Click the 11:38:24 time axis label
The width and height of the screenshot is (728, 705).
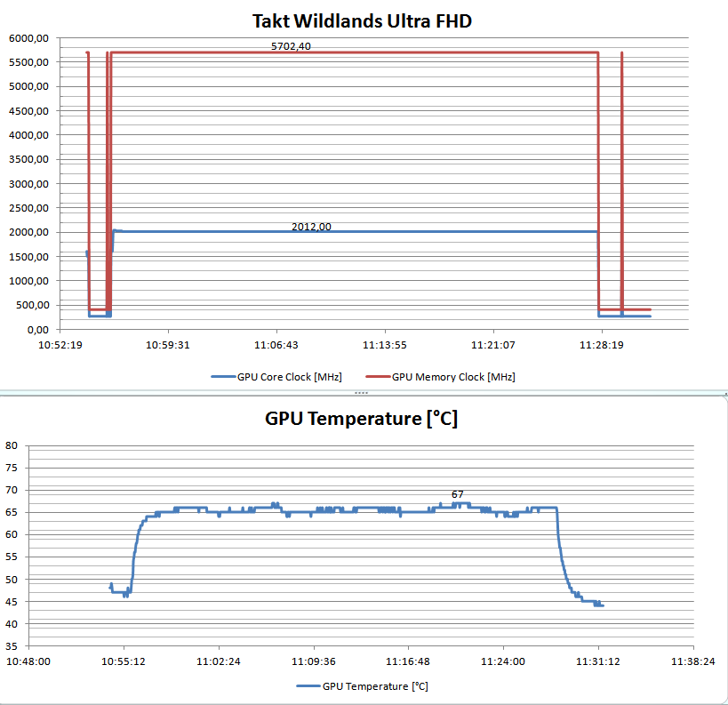coord(693,661)
